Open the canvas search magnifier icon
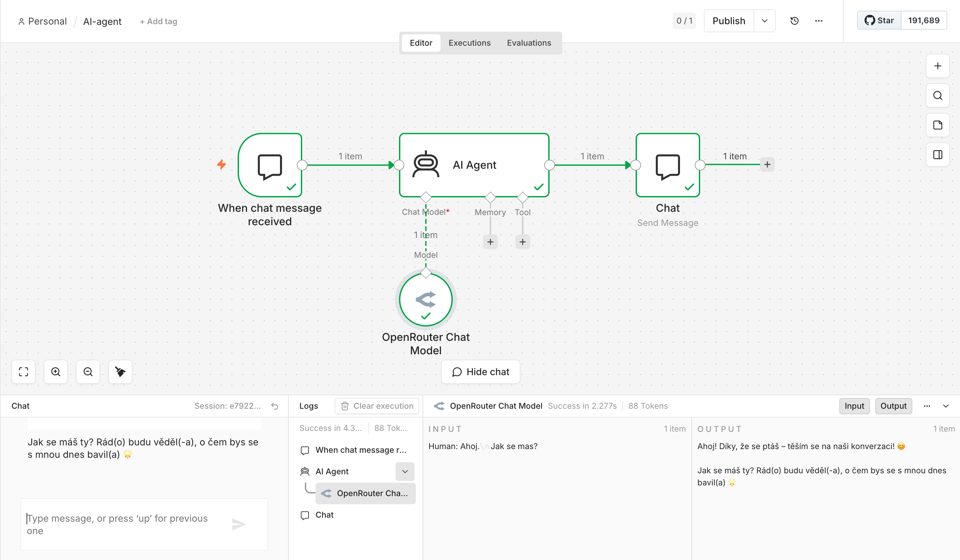The image size is (960, 560). [x=938, y=95]
